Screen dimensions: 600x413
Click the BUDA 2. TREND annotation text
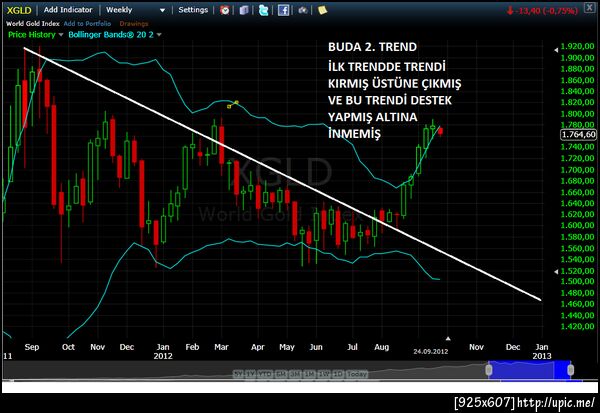pyautogui.click(x=372, y=47)
